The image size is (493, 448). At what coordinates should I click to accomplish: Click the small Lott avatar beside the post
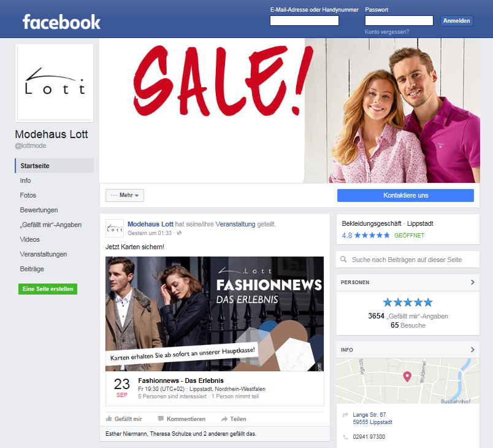click(115, 228)
